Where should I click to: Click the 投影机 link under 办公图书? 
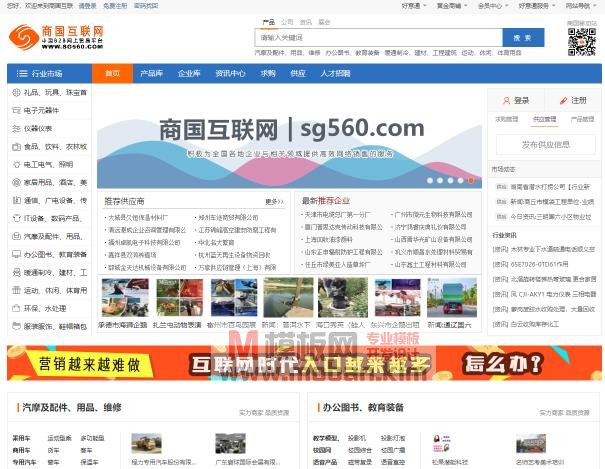click(x=357, y=438)
